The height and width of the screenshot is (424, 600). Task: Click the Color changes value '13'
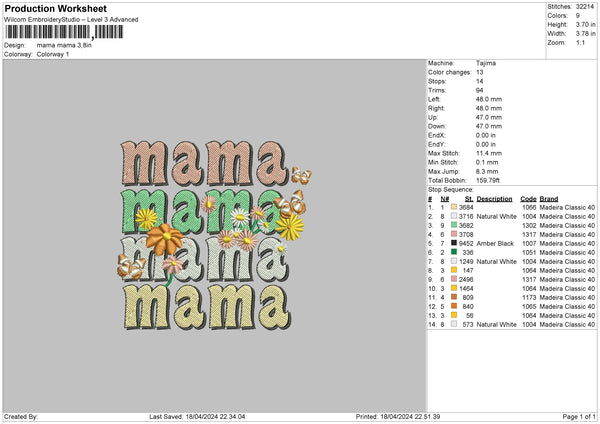point(479,72)
